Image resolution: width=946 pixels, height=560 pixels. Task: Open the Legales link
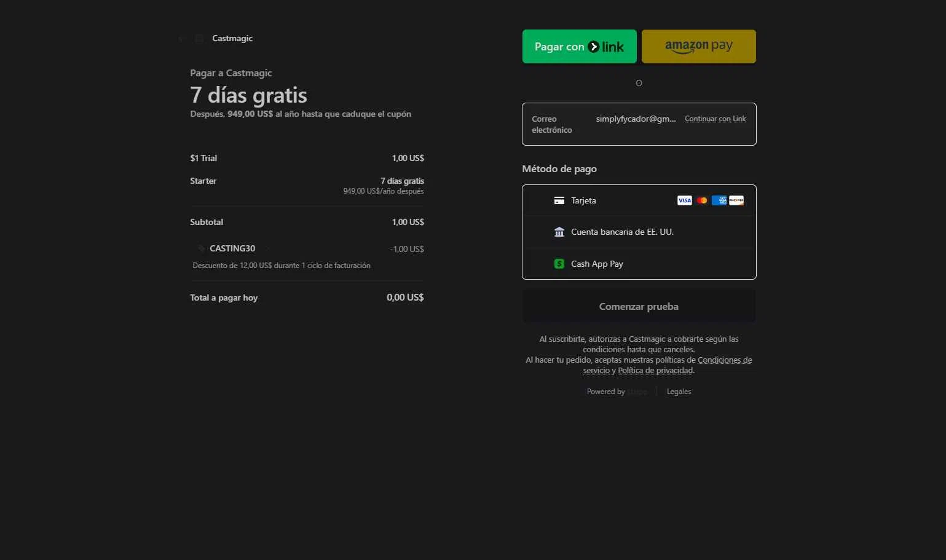point(679,392)
